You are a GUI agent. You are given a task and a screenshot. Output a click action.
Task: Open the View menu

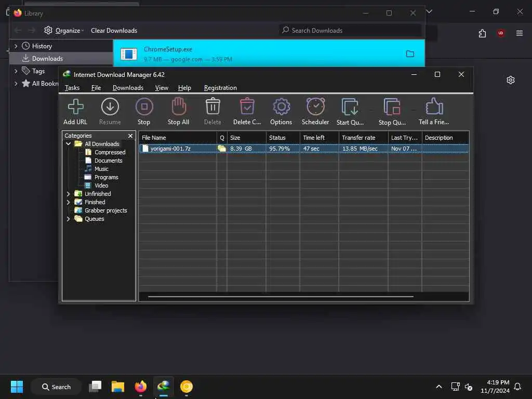point(162,88)
